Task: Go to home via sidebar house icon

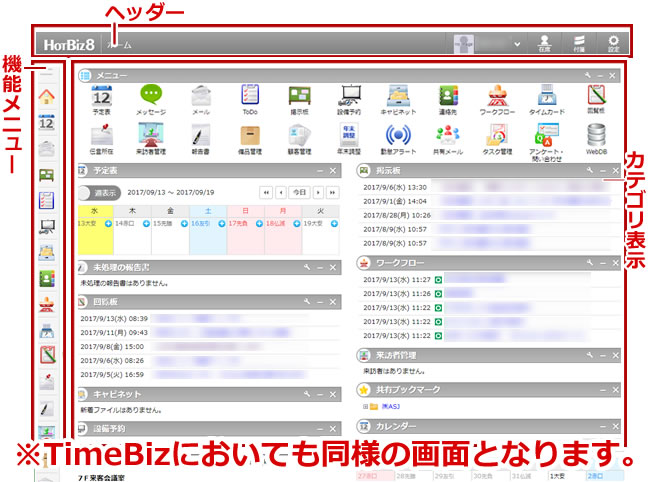Action: tap(47, 97)
